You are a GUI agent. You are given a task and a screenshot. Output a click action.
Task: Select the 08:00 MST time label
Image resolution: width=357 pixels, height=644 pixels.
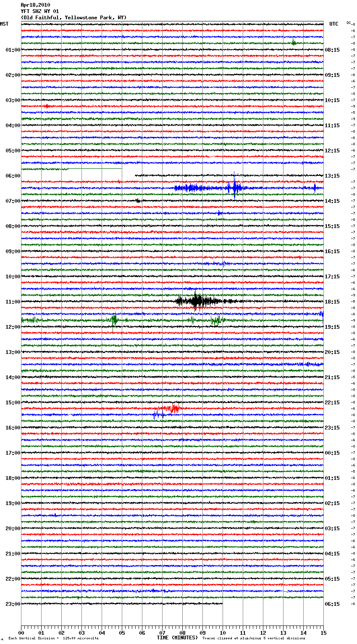13,226
